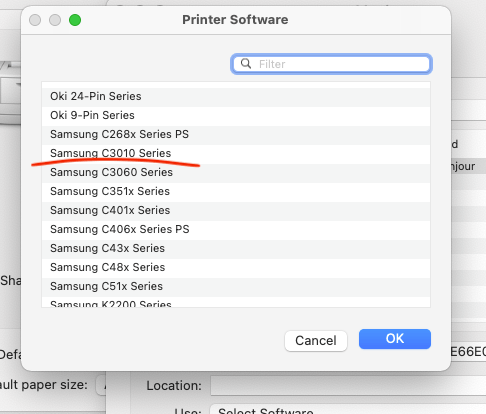Select Oki 24-Pin Series
Viewport: 486px width, 414px height.
pyautogui.click(x=236, y=96)
